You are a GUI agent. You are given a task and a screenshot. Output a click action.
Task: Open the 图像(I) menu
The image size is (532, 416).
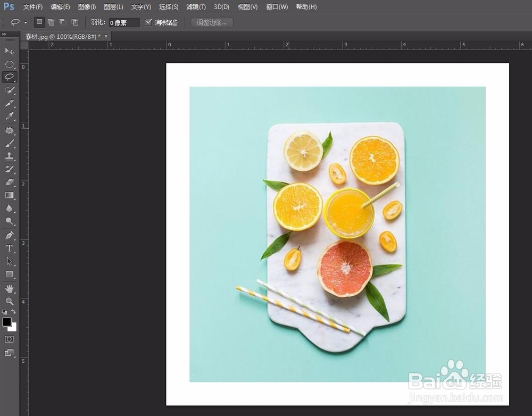coord(87,7)
